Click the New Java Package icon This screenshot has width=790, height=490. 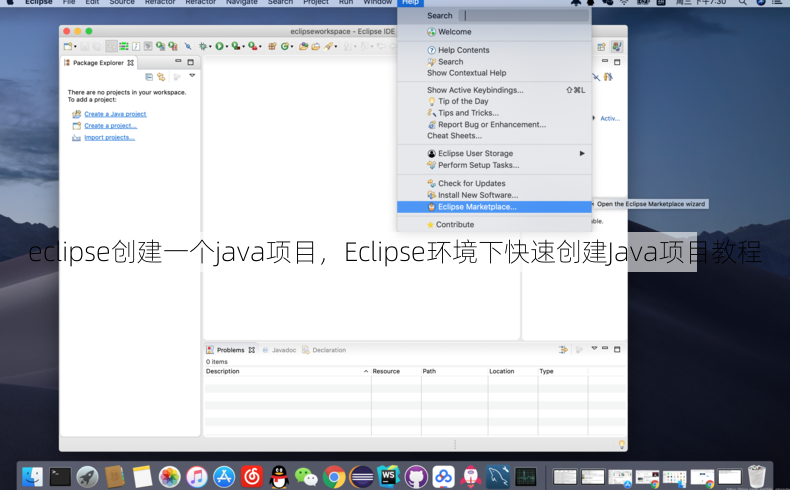(x=272, y=46)
